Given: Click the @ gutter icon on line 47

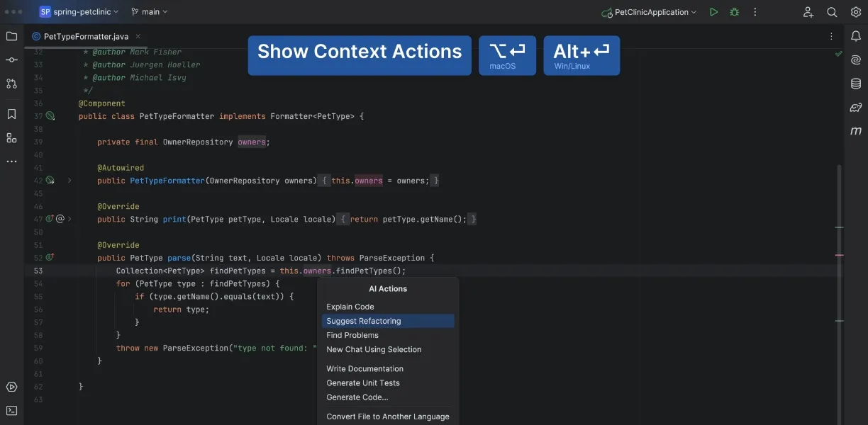Looking at the screenshot, I should point(60,219).
